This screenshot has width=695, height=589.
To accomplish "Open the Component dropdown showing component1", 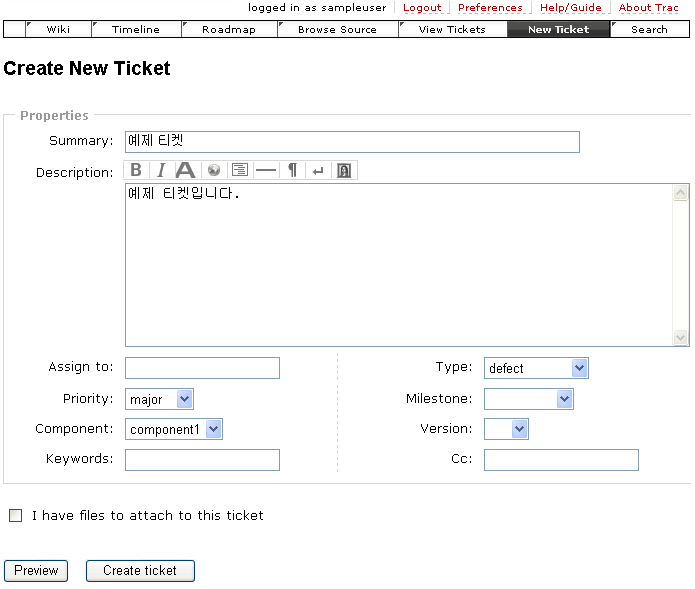I will pos(173,429).
